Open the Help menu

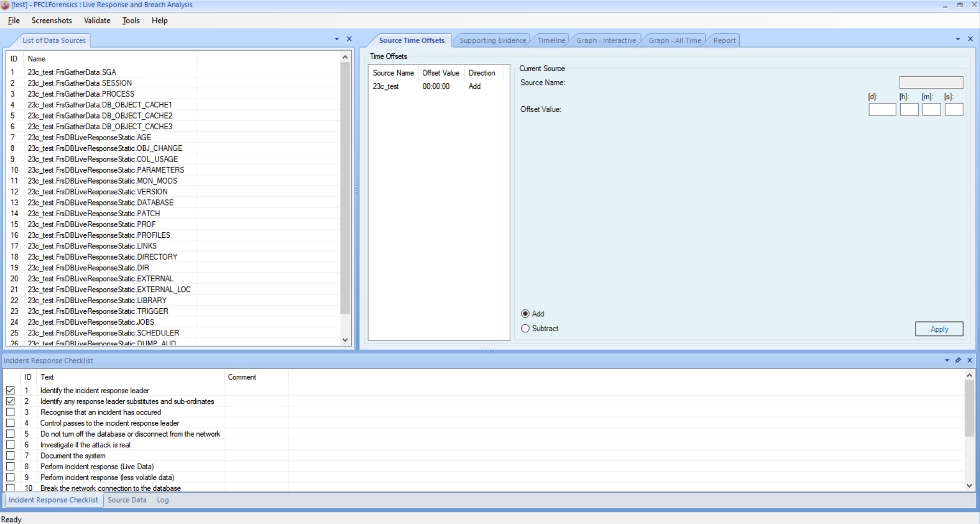[159, 20]
